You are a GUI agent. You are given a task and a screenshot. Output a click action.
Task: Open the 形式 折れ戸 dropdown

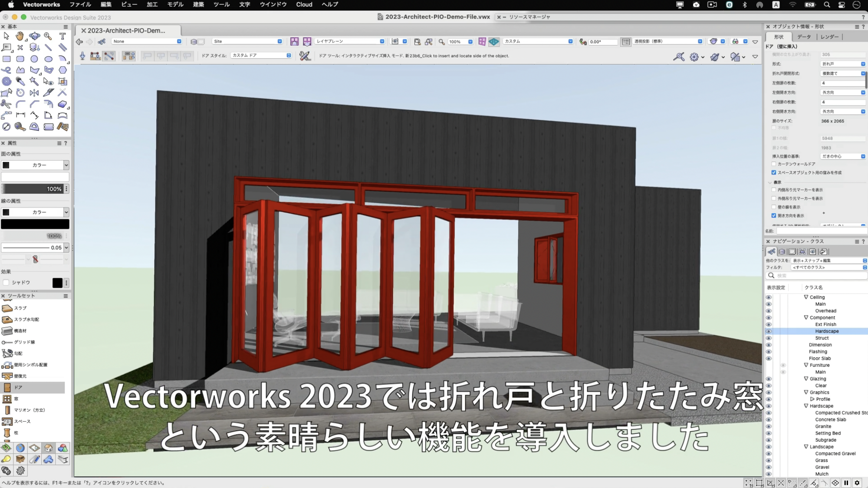point(843,64)
